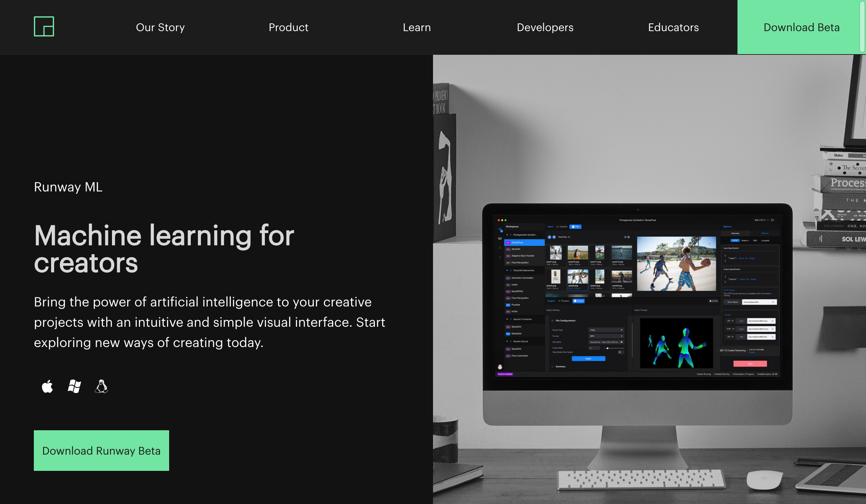Viewport: 866px width, 504px height.
Task: Open the Our Story menu item
Action: pos(160,27)
